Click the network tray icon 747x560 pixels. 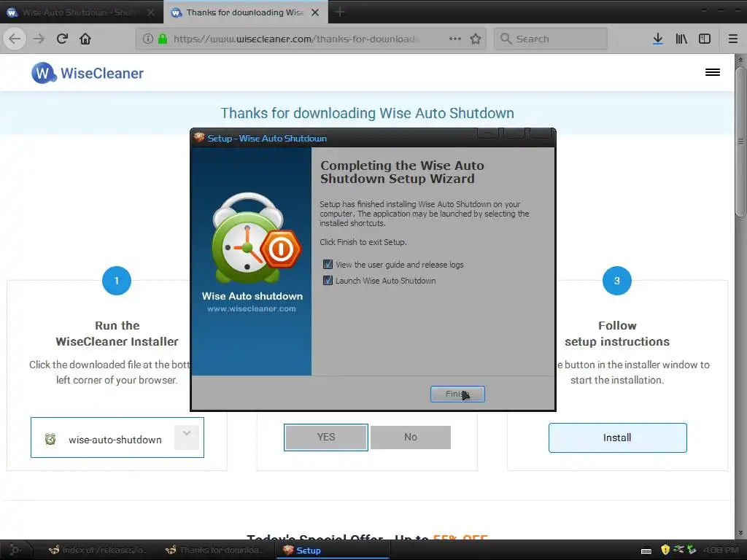pyautogui.click(x=678, y=550)
